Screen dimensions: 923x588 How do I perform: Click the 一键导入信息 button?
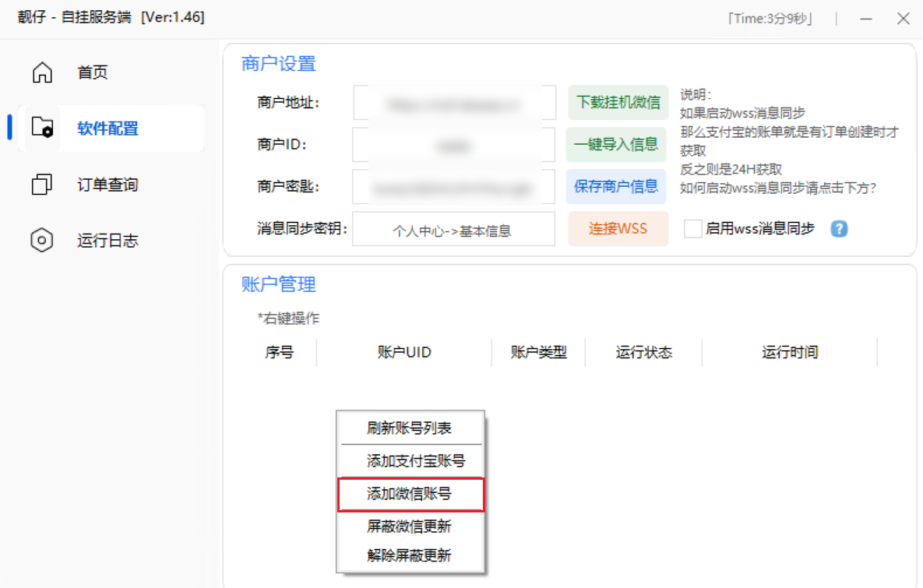pyautogui.click(x=616, y=144)
